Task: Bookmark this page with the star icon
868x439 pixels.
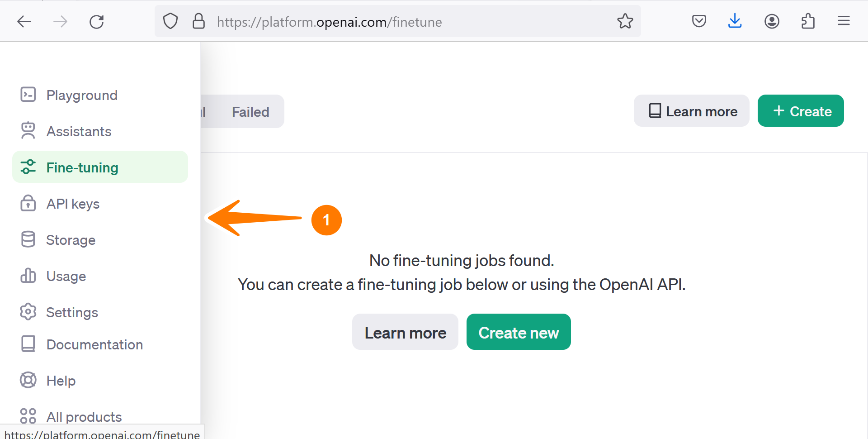Action: [625, 21]
